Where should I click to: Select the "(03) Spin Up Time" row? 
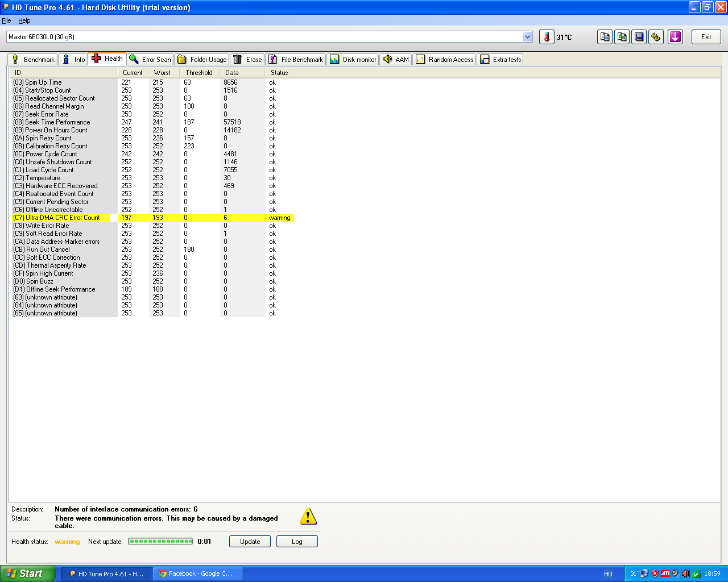point(152,82)
